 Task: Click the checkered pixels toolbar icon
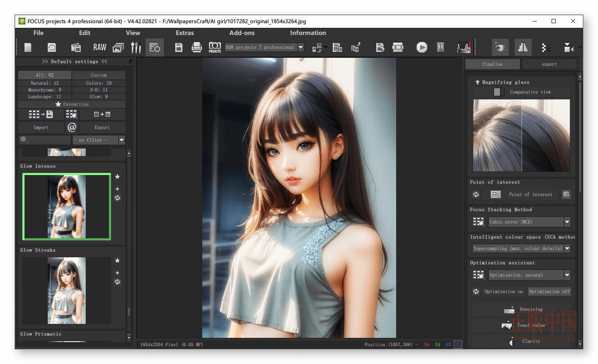[546, 47]
